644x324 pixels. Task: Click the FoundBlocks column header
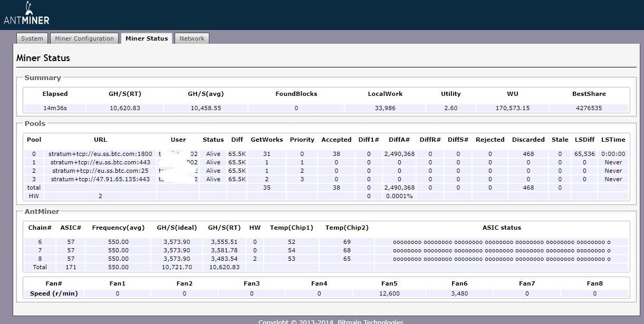pyautogui.click(x=296, y=94)
